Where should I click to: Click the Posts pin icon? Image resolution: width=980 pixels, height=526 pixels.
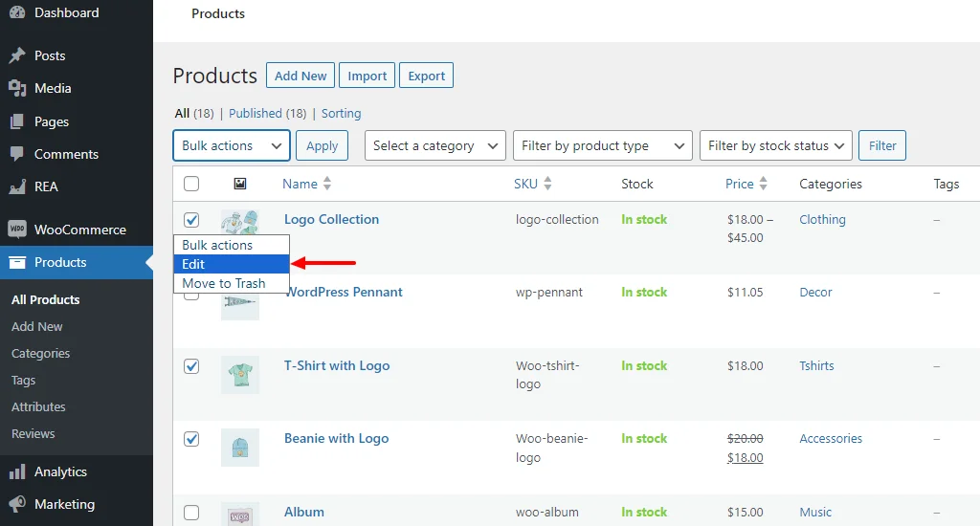tap(17, 55)
